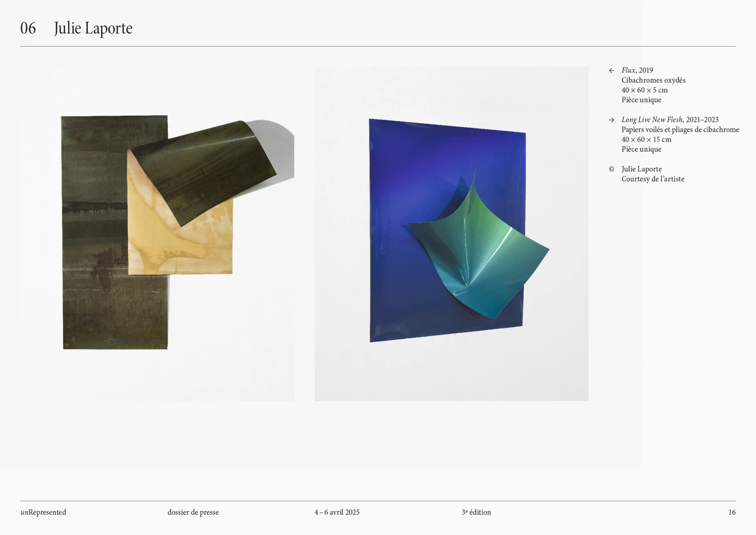Click the Flux artwork image

tap(157, 234)
